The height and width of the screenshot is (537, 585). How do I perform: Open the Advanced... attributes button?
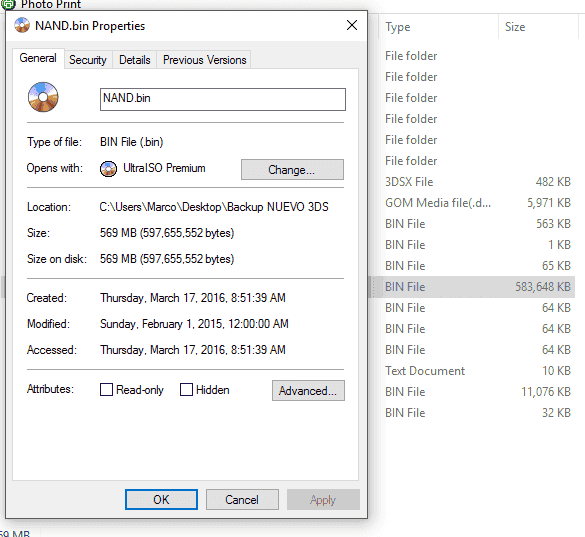click(308, 391)
